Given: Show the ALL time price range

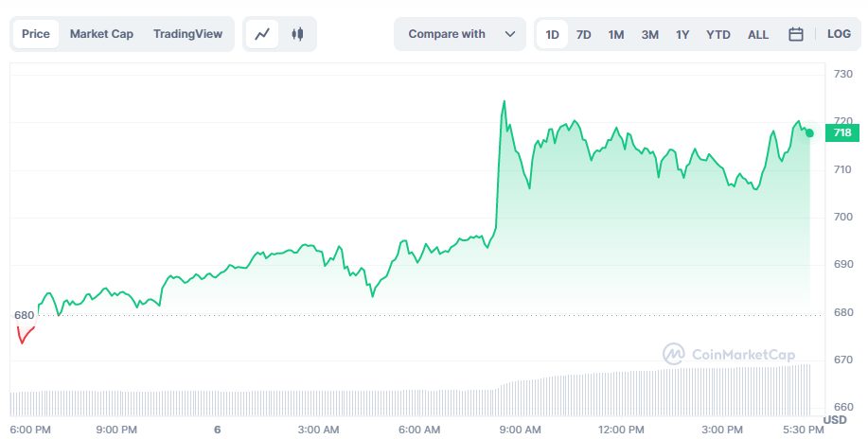Looking at the screenshot, I should tap(758, 34).
